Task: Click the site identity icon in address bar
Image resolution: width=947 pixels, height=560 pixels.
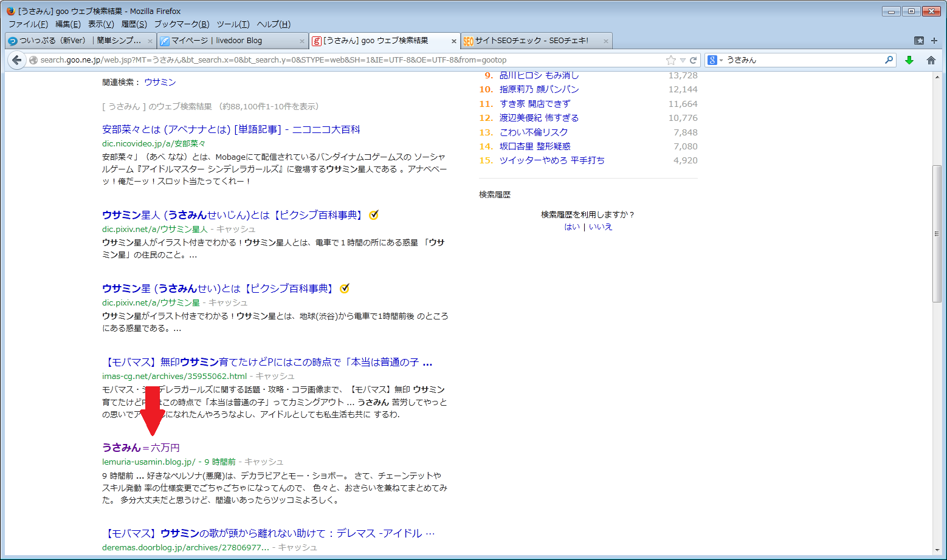Action: pyautogui.click(x=33, y=60)
